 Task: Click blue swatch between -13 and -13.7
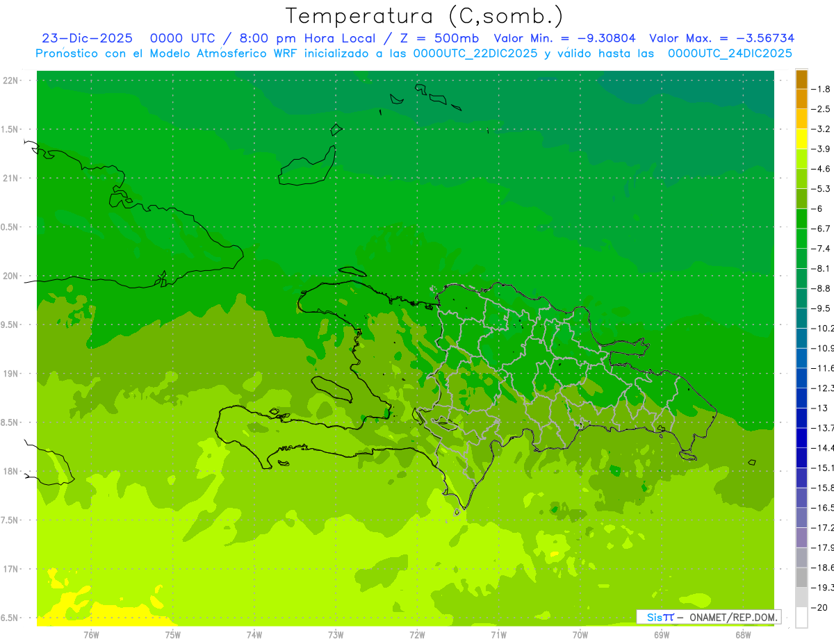click(x=801, y=418)
